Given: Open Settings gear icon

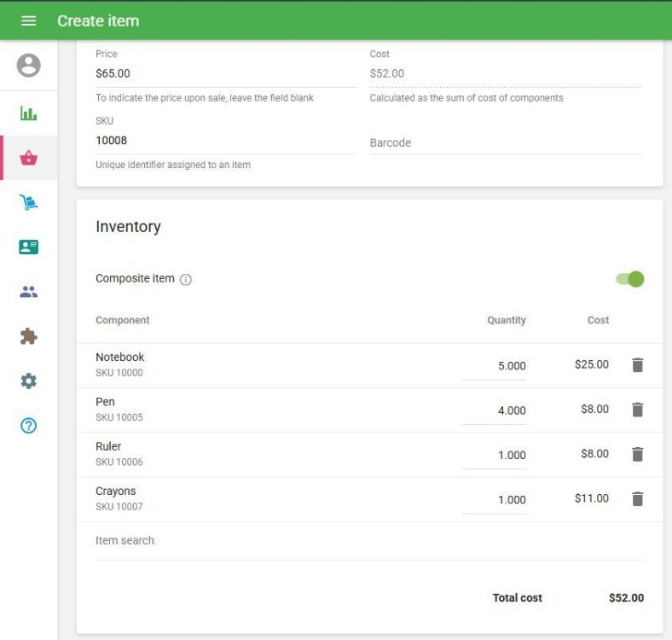Looking at the screenshot, I should click(28, 381).
